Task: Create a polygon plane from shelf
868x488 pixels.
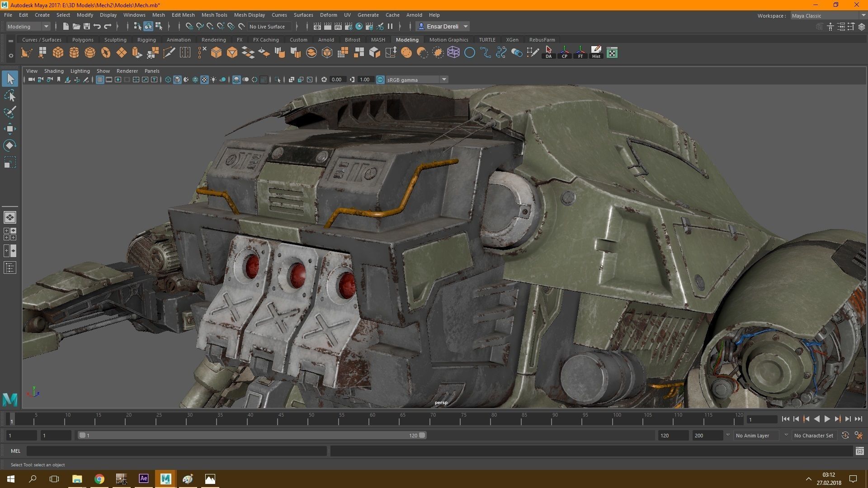Action: click(122, 53)
